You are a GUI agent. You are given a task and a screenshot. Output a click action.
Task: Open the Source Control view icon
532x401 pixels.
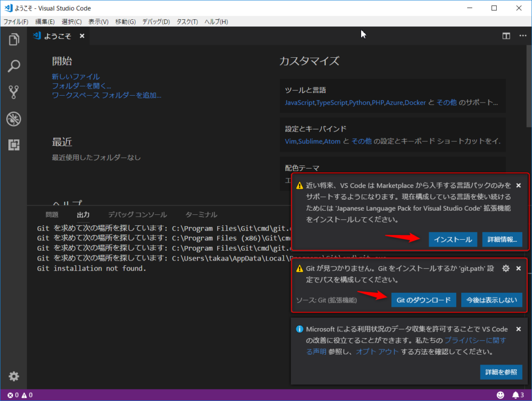pos(14,92)
